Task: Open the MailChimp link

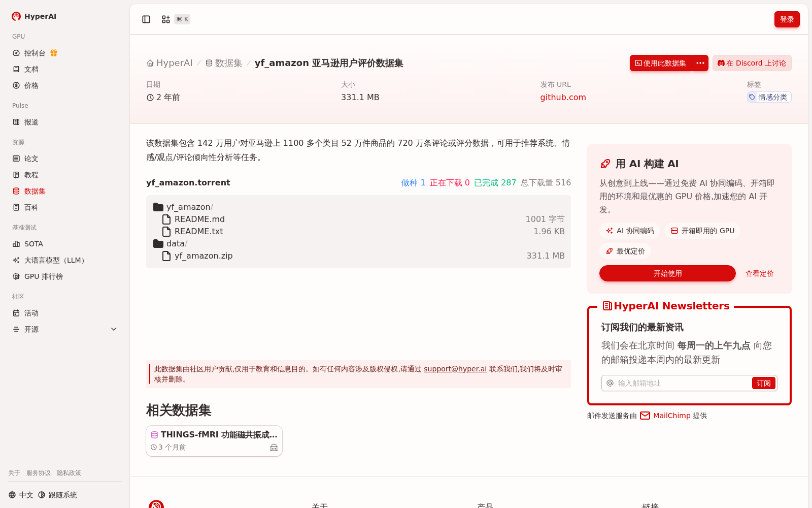Action: [671, 416]
